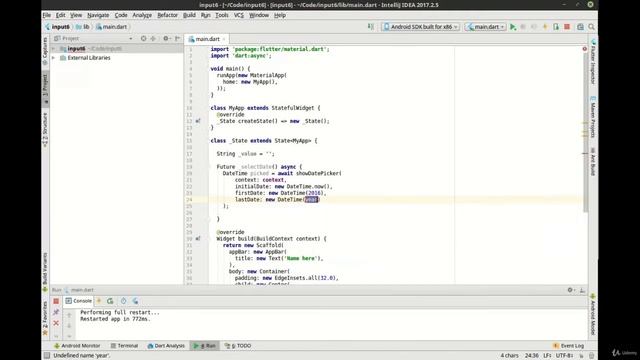This screenshot has width=640, height=360.
Task: Open the File menu
Action: pyautogui.click(x=47, y=15)
